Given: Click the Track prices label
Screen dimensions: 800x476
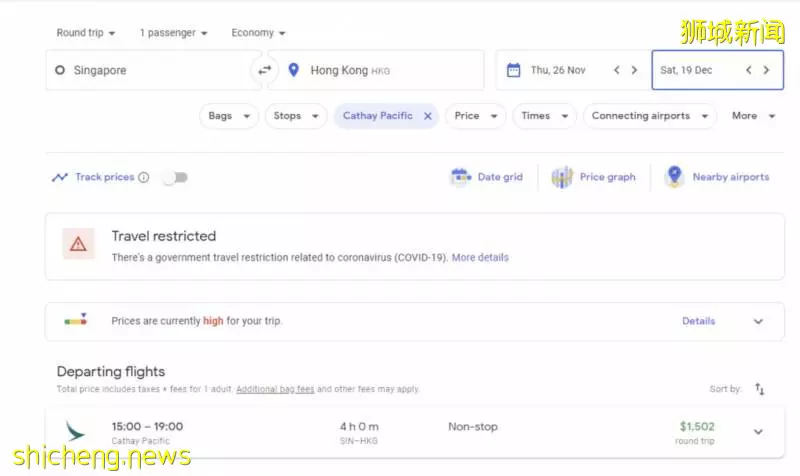Looking at the screenshot, I should click(x=105, y=177).
